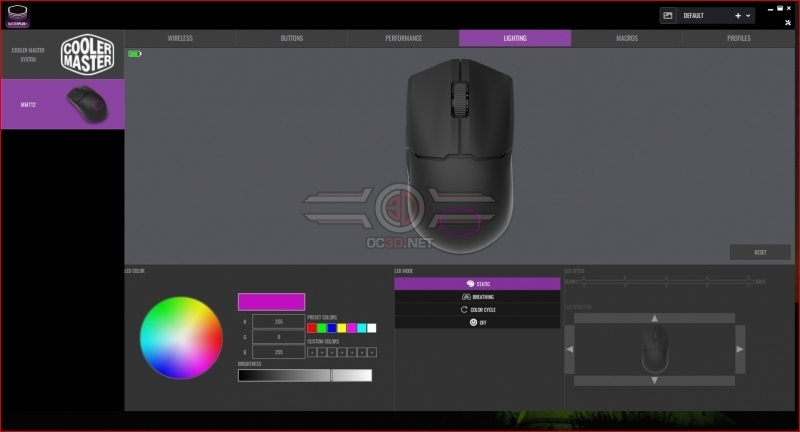Adjust the Brightness slider handle
Image resolution: width=800 pixels, height=432 pixels.
point(332,375)
